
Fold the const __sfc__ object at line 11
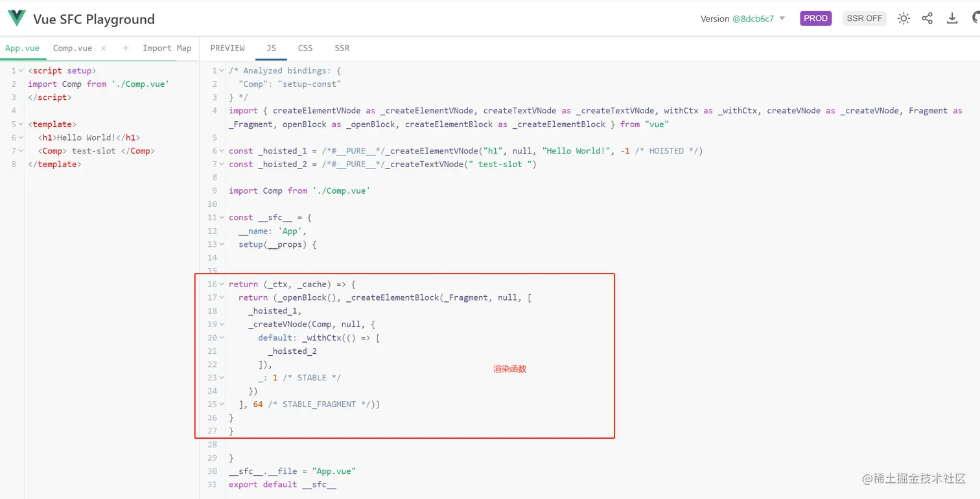point(222,218)
